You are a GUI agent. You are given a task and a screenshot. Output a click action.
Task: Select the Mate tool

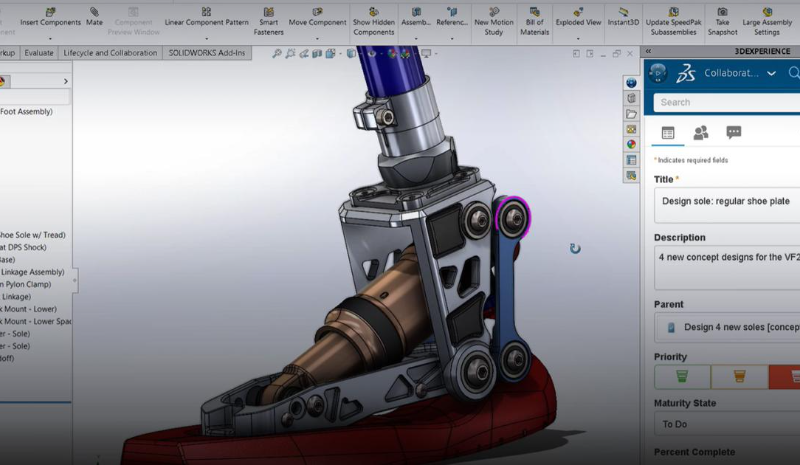(94, 16)
